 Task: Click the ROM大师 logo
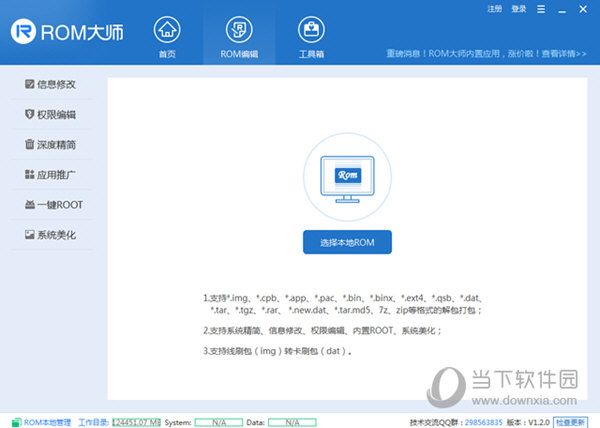click(x=67, y=32)
